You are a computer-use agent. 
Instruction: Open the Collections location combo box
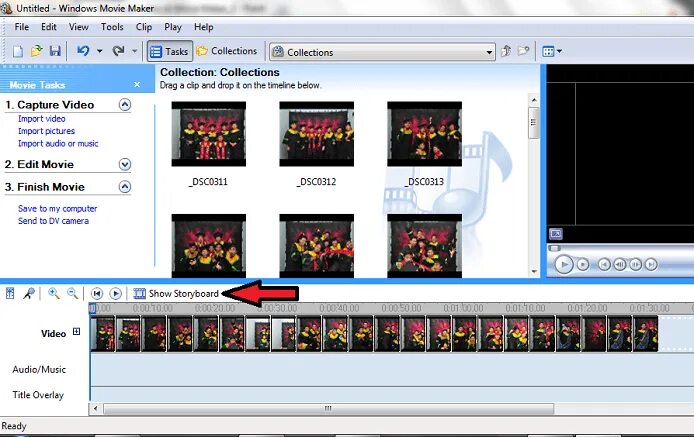(x=382, y=52)
